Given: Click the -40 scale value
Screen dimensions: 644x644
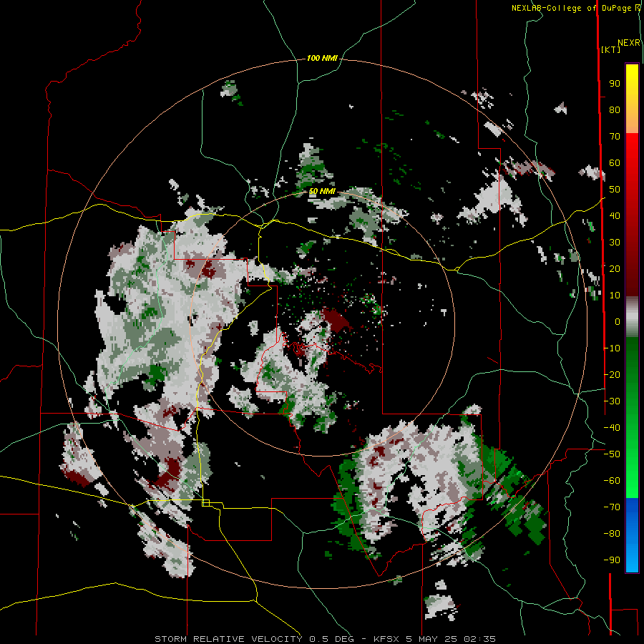Looking at the screenshot, I should click(x=612, y=428).
